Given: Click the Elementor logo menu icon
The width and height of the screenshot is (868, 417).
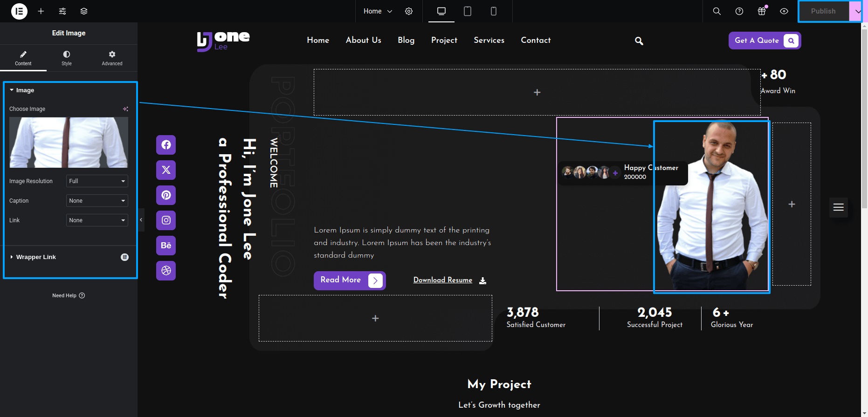Looking at the screenshot, I should point(19,11).
